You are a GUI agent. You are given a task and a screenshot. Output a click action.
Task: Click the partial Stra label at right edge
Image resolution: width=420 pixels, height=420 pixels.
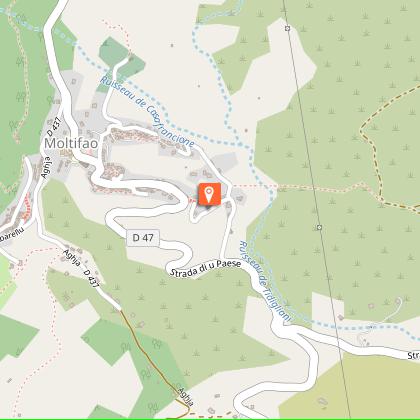[413, 356]
